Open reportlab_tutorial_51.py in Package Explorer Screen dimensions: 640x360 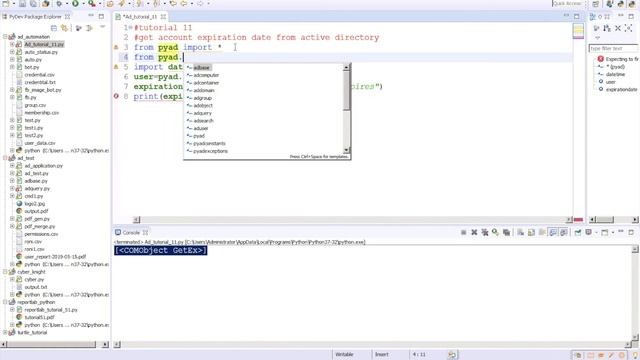(51, 310)
